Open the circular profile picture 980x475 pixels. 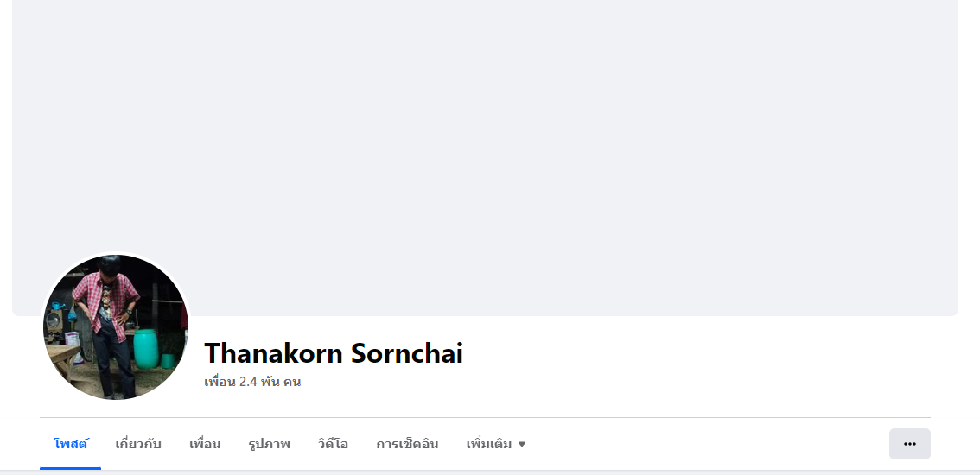(x=116, y=326)
